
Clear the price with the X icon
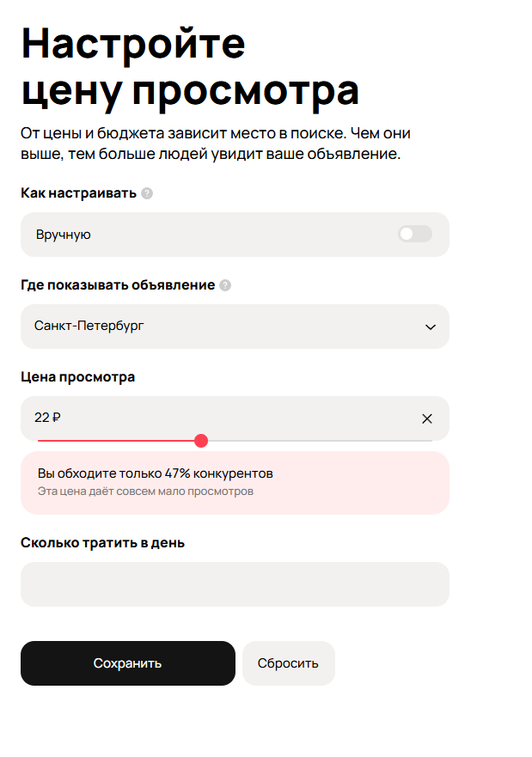pos(427,418)
